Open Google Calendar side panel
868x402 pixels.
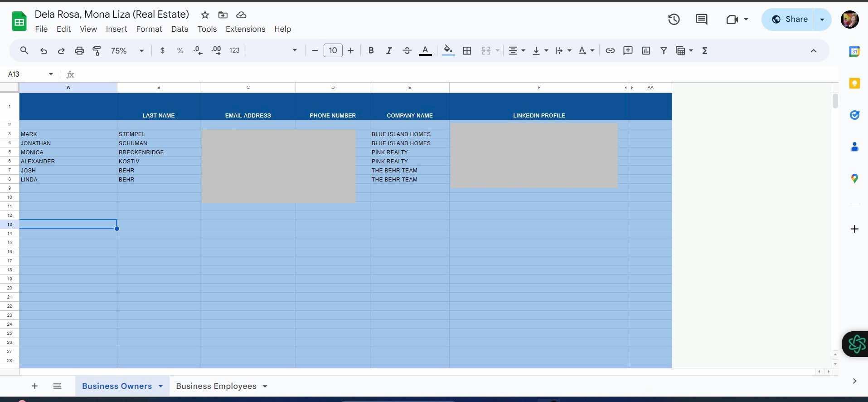point(854,51)
